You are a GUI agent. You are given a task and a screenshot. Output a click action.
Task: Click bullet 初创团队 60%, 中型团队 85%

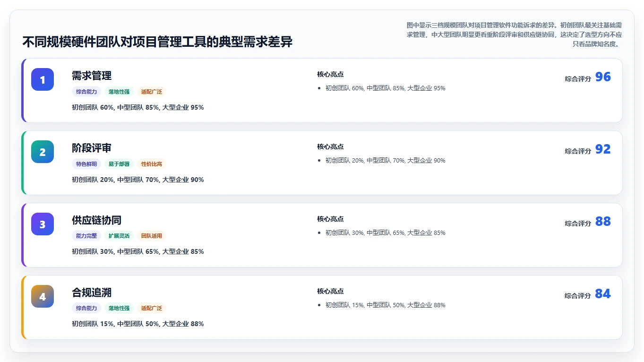[x=386, y=88]
